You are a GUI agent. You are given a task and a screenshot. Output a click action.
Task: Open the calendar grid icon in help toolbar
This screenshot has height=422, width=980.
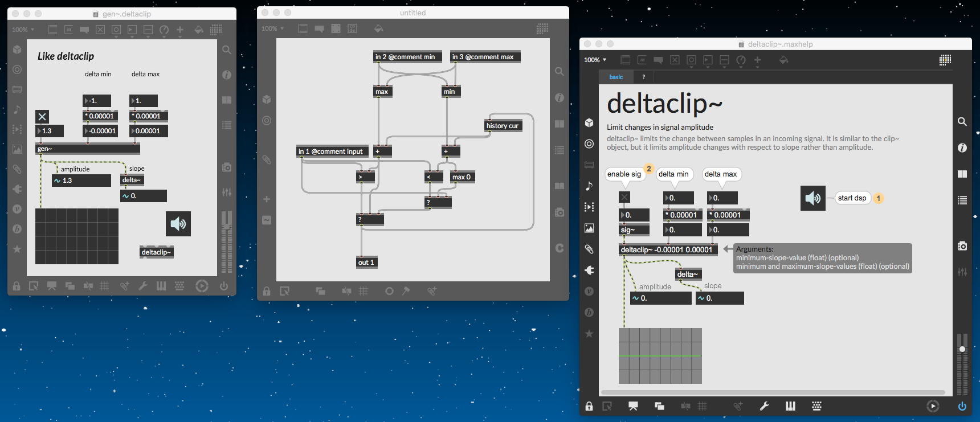pos(945,60)
